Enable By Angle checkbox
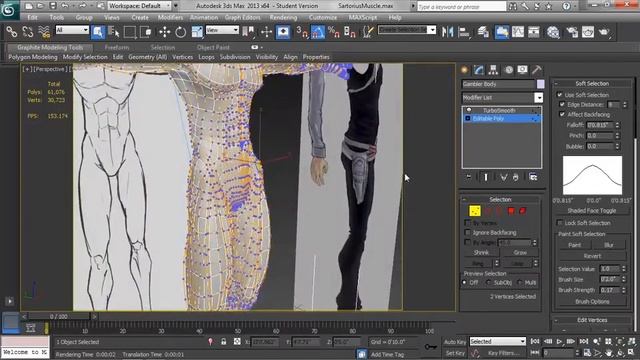 pos(468,242)
